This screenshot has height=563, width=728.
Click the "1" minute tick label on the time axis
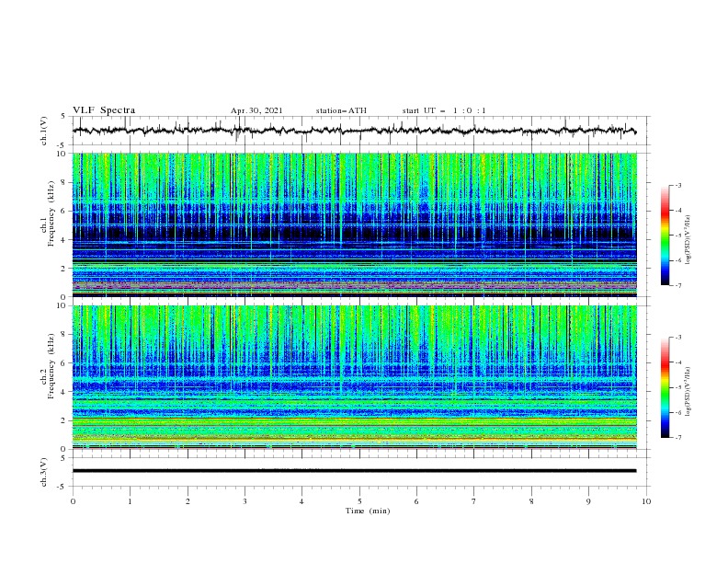click(130, 501)
